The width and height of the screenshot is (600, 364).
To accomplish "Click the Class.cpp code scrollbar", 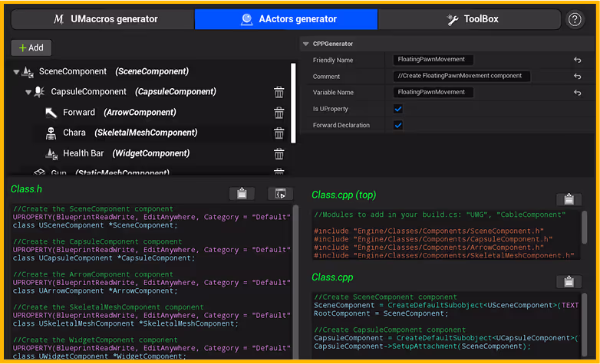I will pos(585,324).
